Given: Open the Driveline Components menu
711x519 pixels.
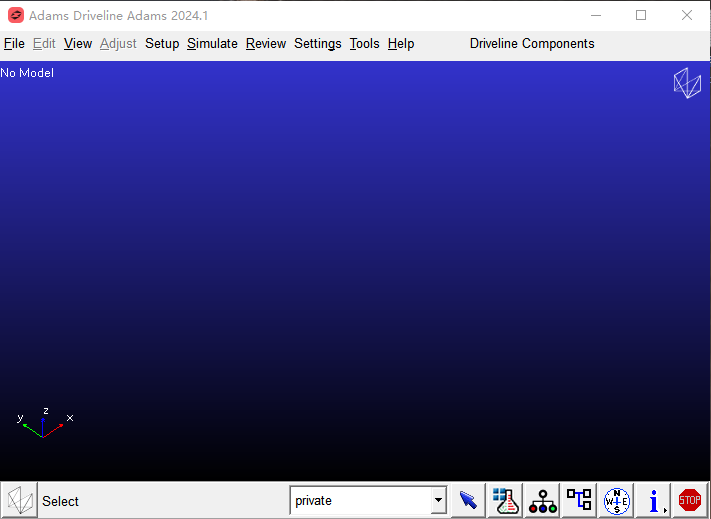Looking at the screenshot, I should [x=532, y=44].
